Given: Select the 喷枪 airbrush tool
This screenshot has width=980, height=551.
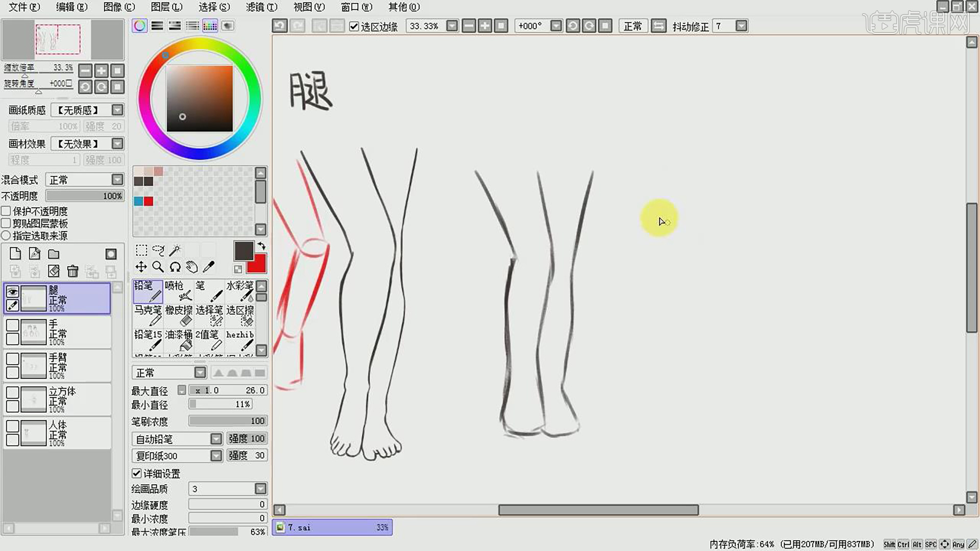Looking at the screenshot, I should (x=179, y=291).
